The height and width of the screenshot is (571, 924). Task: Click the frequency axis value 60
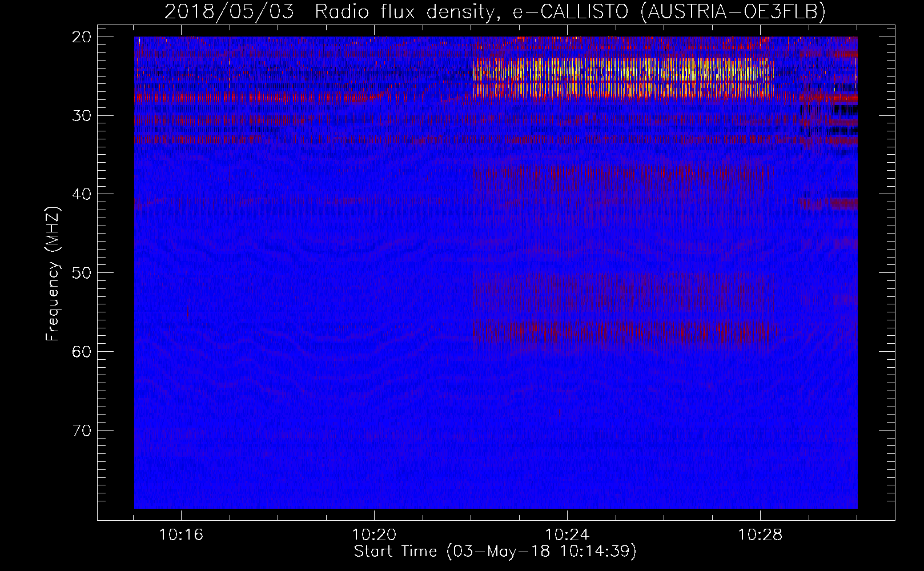coord(82,352)
